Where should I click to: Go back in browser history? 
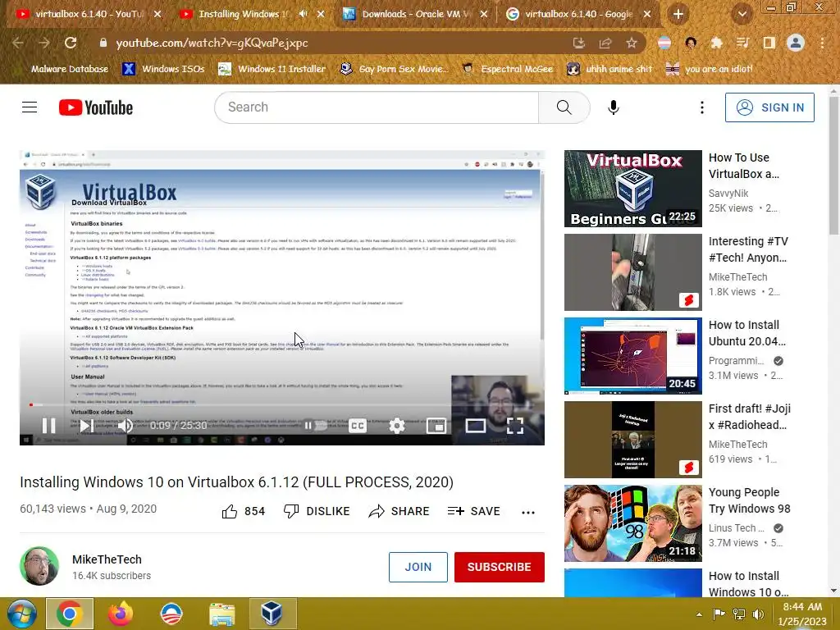coord(18,43)
